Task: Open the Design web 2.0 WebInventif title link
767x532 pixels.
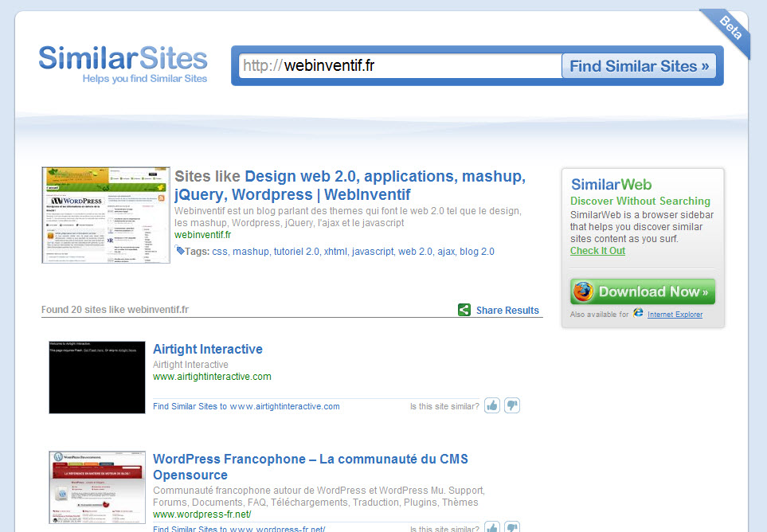Action: (350, 186)
